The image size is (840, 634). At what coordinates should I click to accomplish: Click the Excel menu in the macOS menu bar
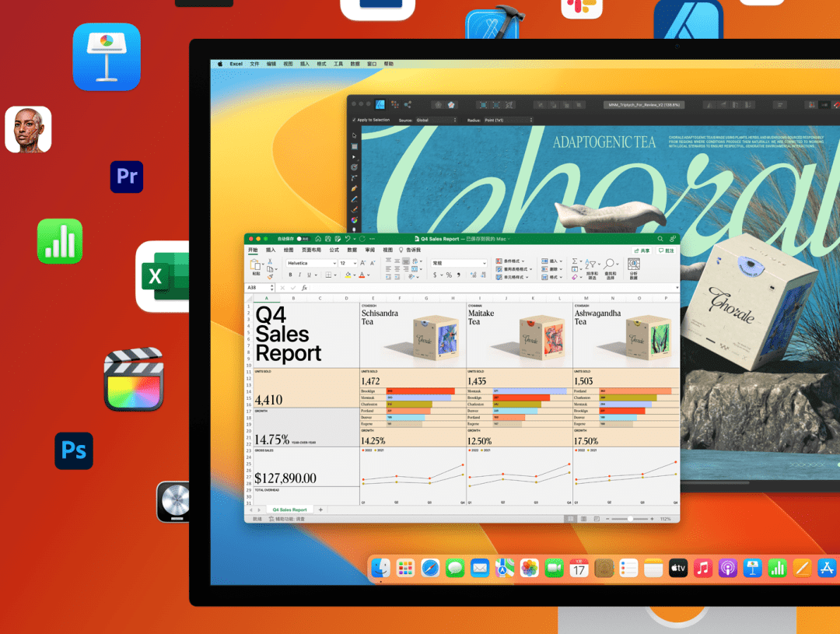pos(236,64)
